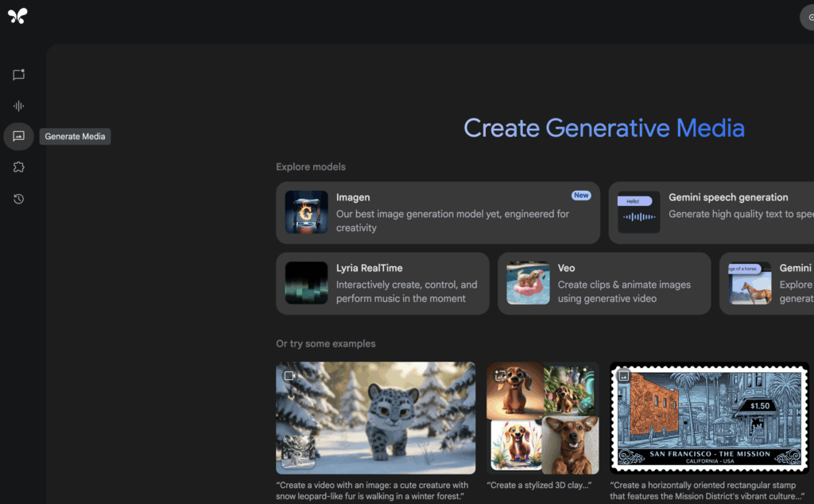Click the "Or try some examples" label
This screenshot has width=814, height=504.
tap(326, 343)
